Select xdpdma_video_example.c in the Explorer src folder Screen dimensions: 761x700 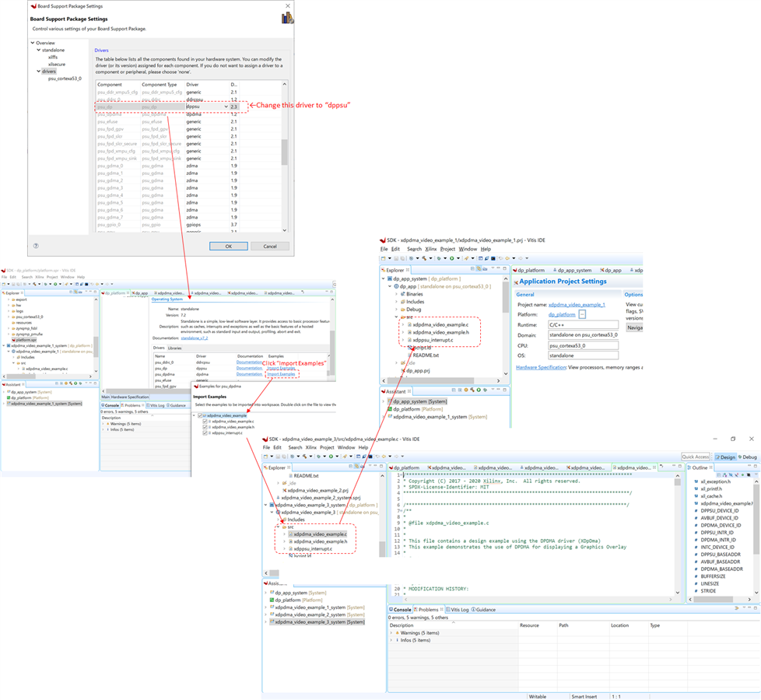[x=320, y=534]
